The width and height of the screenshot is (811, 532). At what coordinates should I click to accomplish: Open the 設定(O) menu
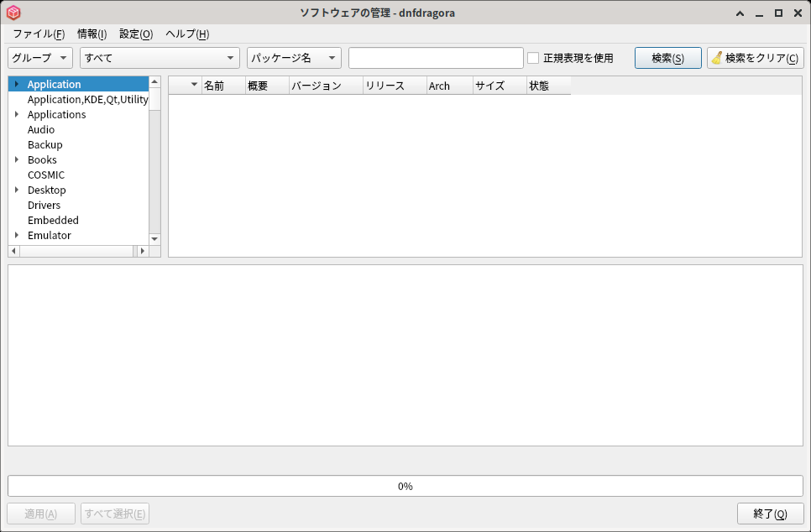pos(136,34)
